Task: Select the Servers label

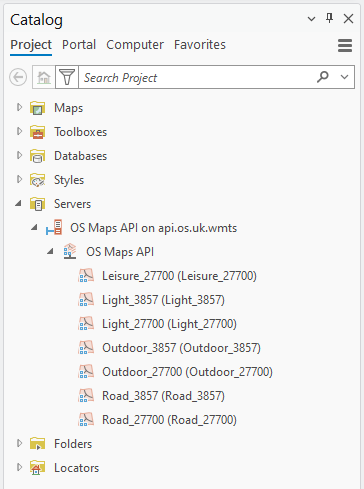Action: [72, 204]
